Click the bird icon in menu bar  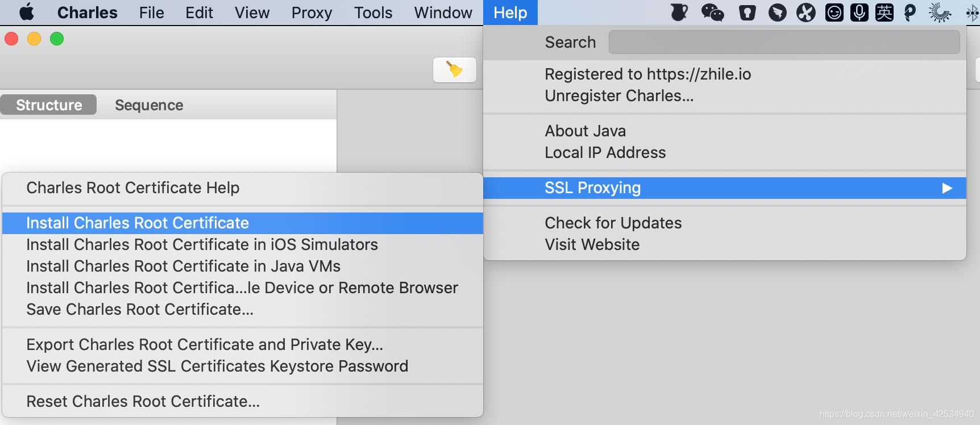point(777,13)
